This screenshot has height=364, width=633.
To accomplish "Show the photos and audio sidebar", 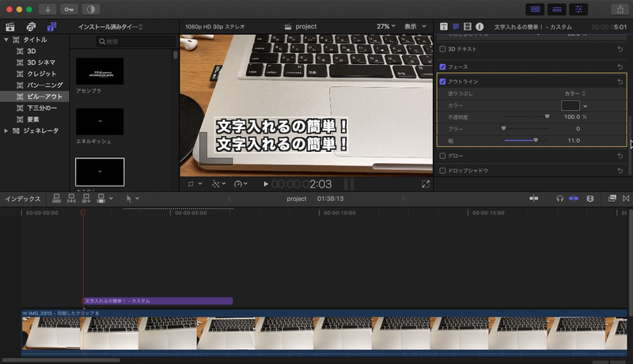I will (31, 27).
